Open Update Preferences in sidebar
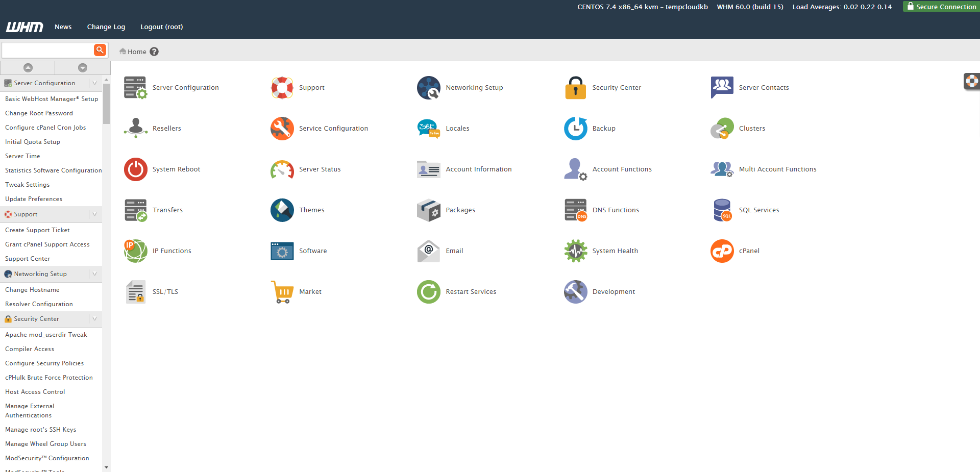 [34, 199]
